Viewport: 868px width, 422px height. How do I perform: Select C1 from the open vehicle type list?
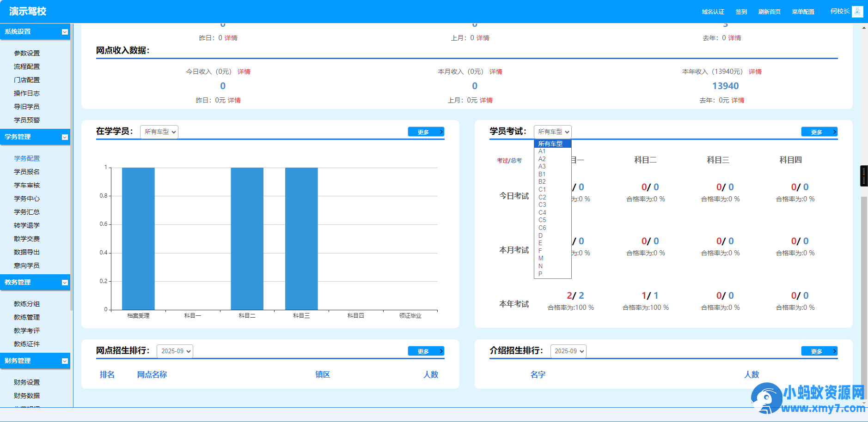[542, 189]
